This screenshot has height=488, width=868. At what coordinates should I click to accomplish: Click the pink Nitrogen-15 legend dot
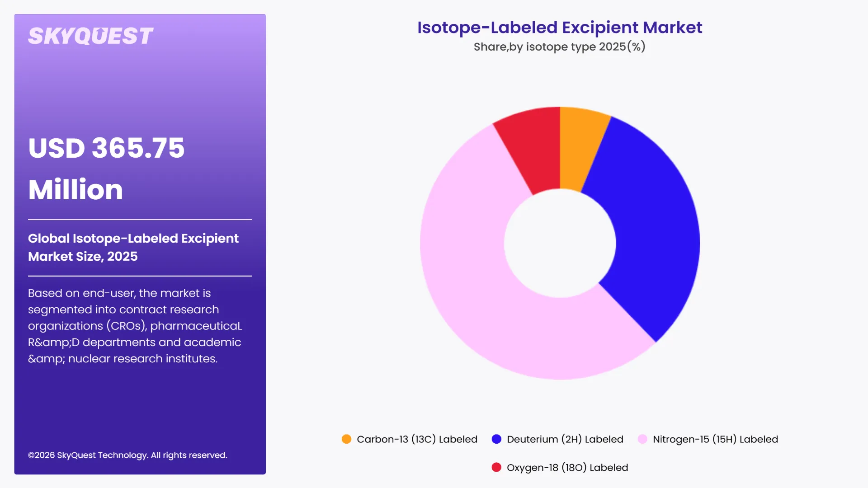[x=642, y=439]
